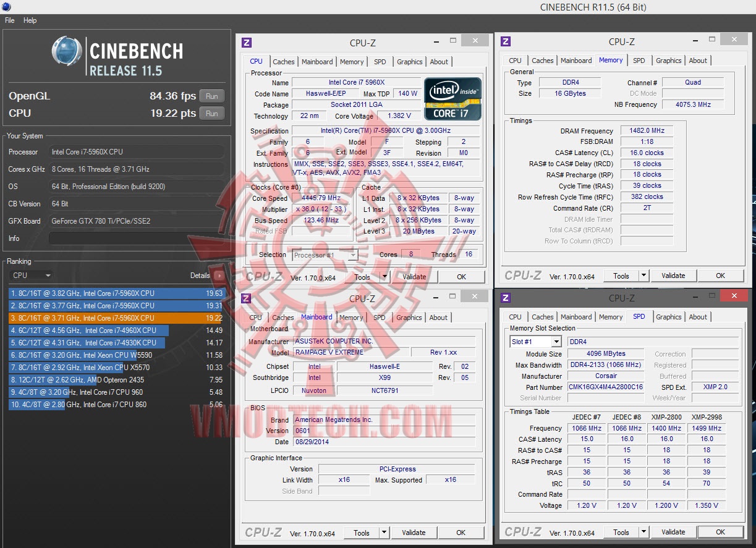Click OK in CPU tab window
756x548 pixels.
tap(462, 277)
